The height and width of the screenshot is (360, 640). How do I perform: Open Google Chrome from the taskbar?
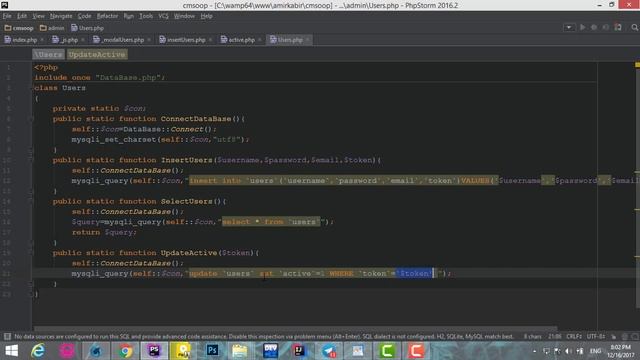pyautogui.click(x=126, y=351)
